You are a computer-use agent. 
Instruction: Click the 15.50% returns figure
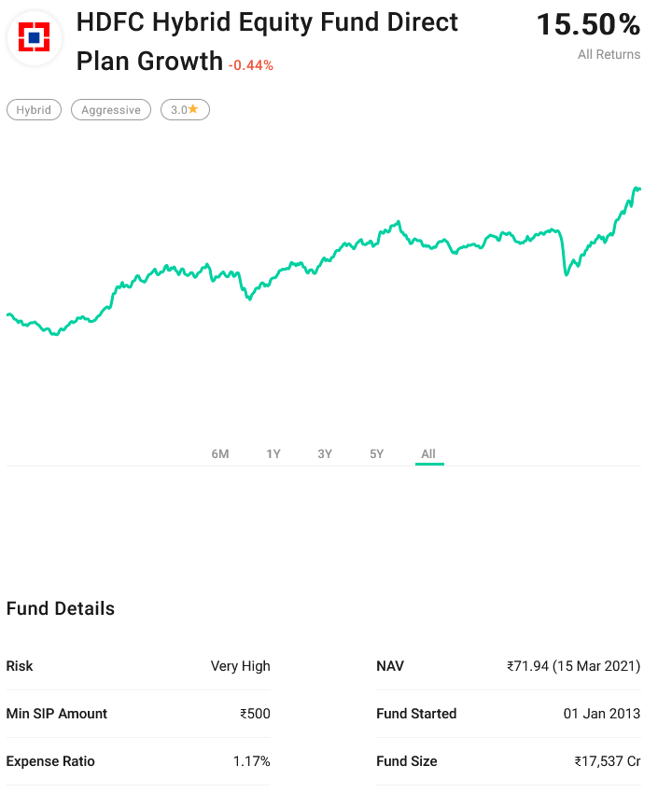coord(588,25)
